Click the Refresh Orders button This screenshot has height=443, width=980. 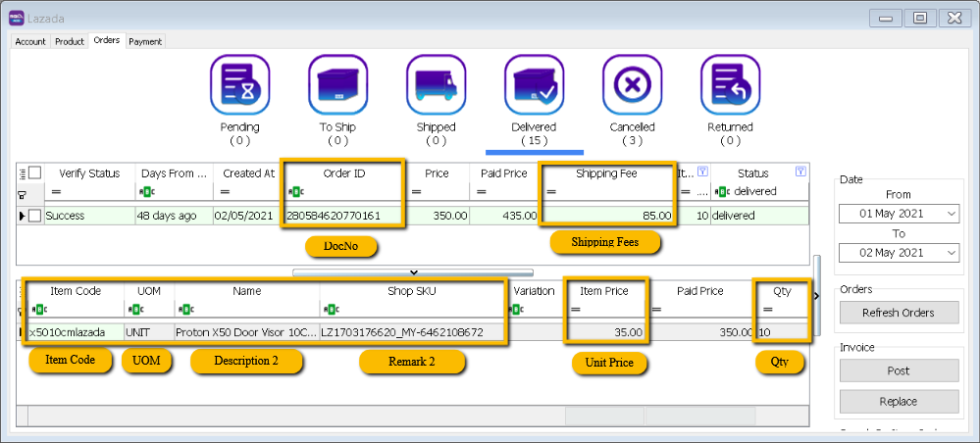coord(898,313)
